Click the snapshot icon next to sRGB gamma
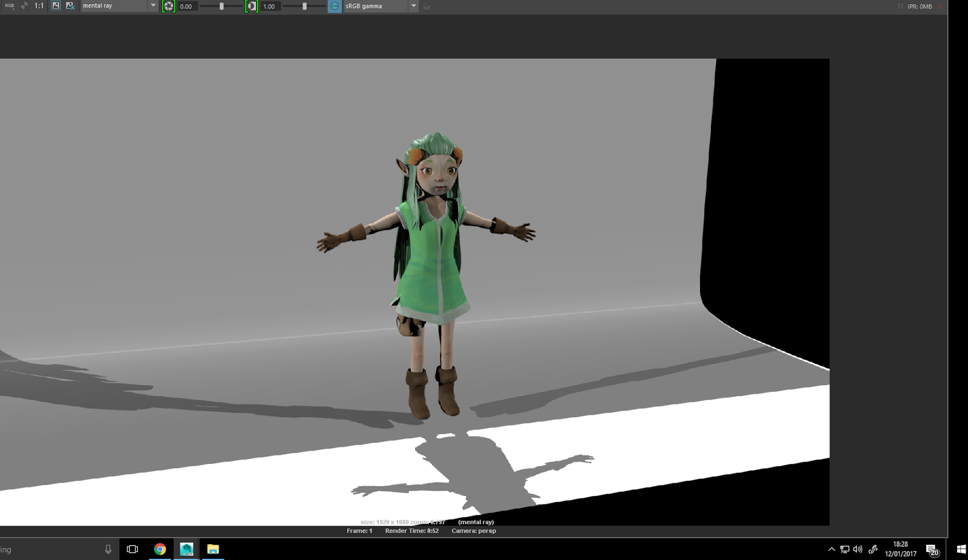 (x=425, y=6)
